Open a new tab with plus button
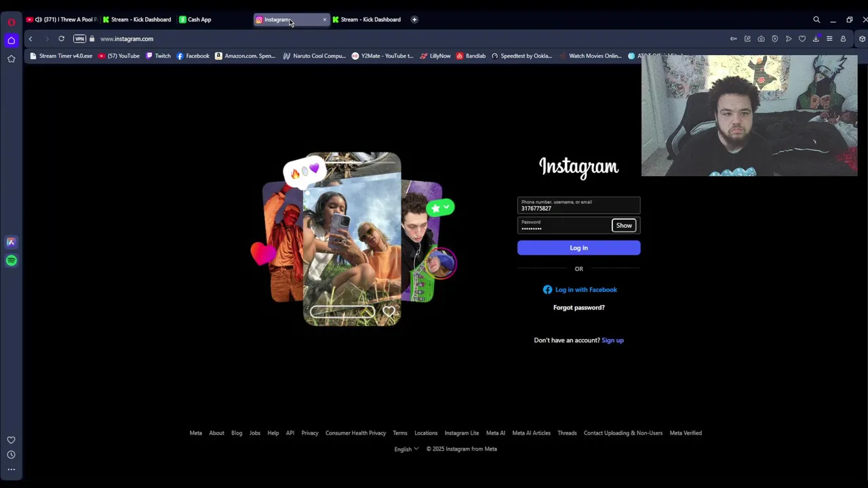Image resolution: width=868 pixels, height=488 pixels. point(414,20)
